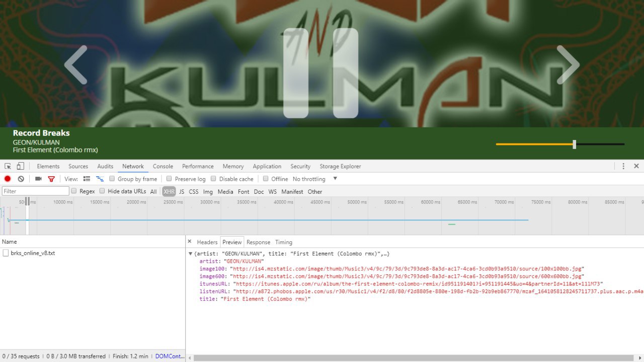This screenshot has width=644, height=362.
Task: Click the itunesURL value
Action: [419, 284]
